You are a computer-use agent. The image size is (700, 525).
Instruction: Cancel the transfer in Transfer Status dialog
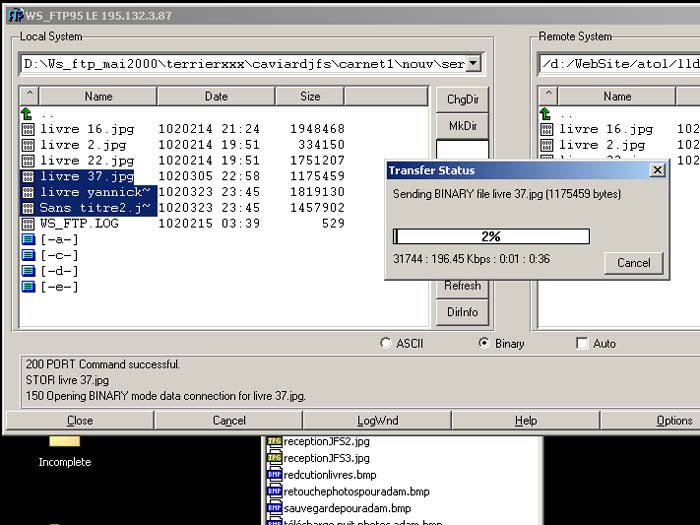point(633,263)
